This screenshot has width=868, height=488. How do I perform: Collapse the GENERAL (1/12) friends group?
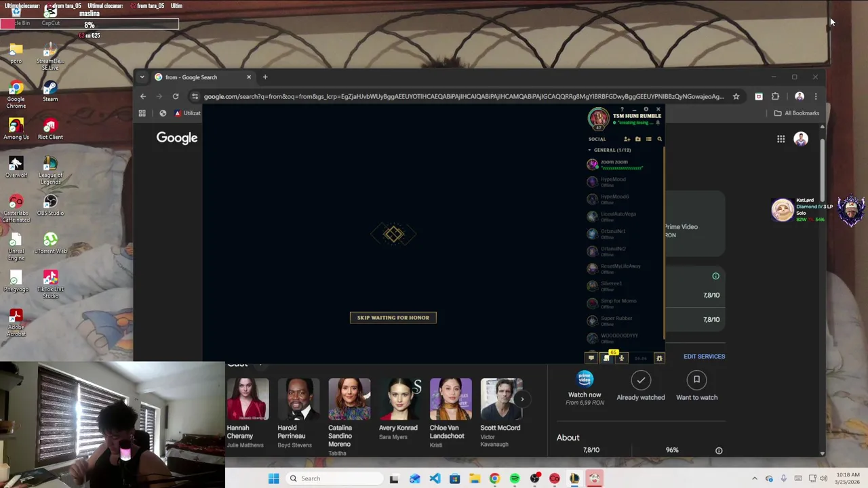pyautogui.click(x=610, y=150)
